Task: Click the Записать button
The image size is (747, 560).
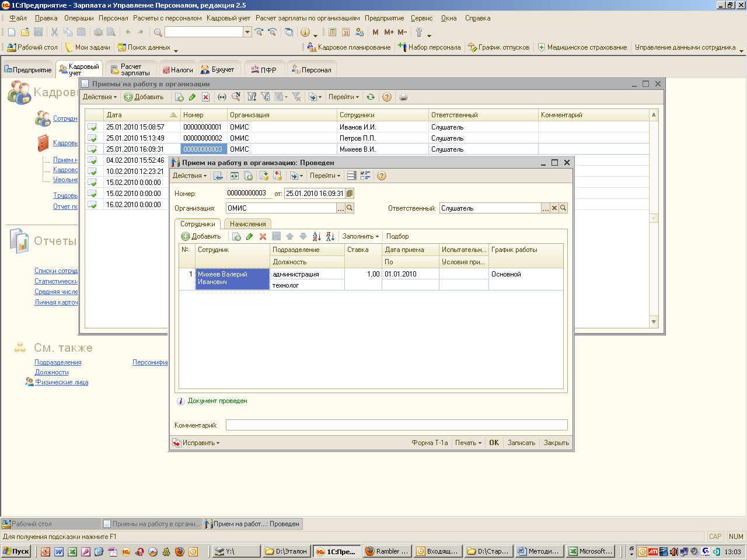Action: tap(521, 443)
